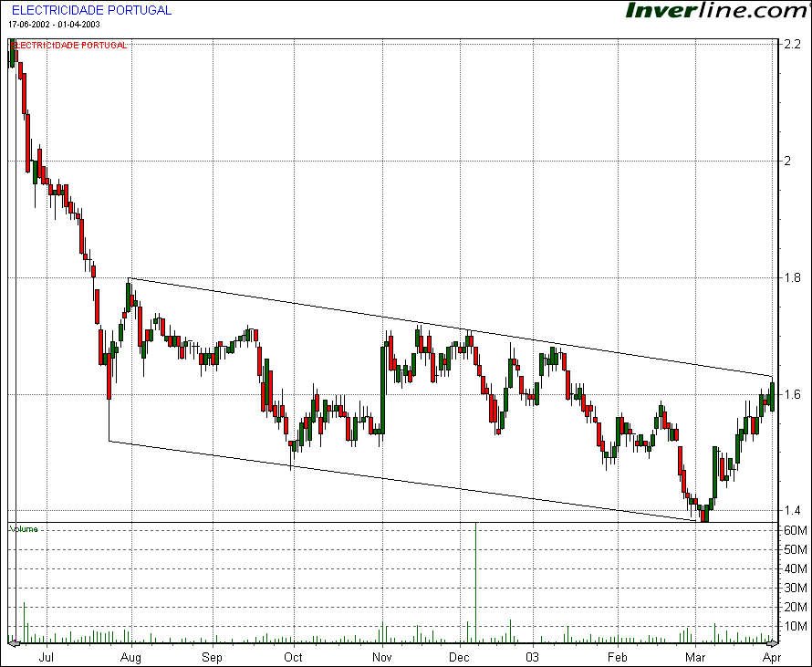The width and height of the screenshot is (812, 667).
Task: Click the Dec month label
Action: point(459,657)
